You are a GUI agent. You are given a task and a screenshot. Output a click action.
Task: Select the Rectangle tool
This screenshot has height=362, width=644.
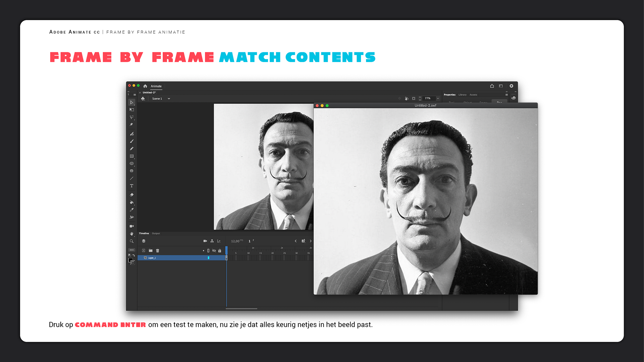tap(131, 156)
